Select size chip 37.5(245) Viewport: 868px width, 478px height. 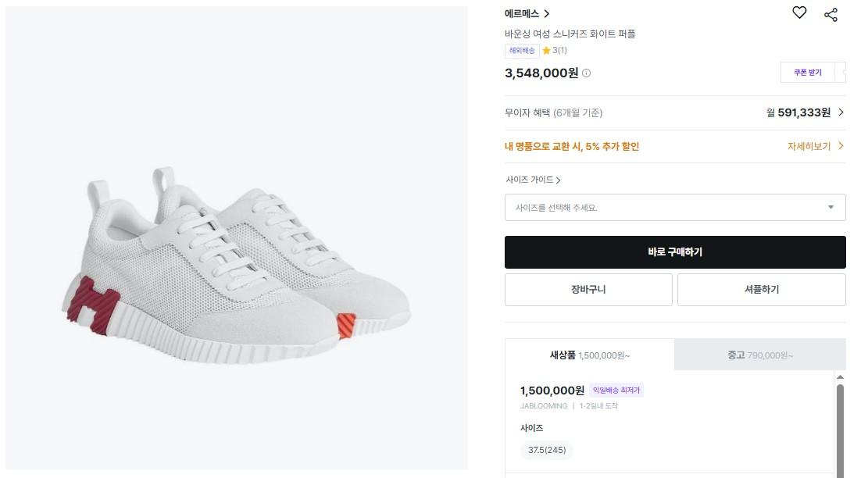(x=547, y=450)
